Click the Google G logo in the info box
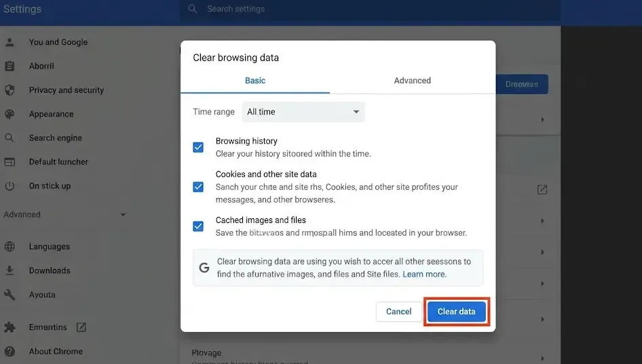This screenshot has height=364, width=642. click(204, 268)
